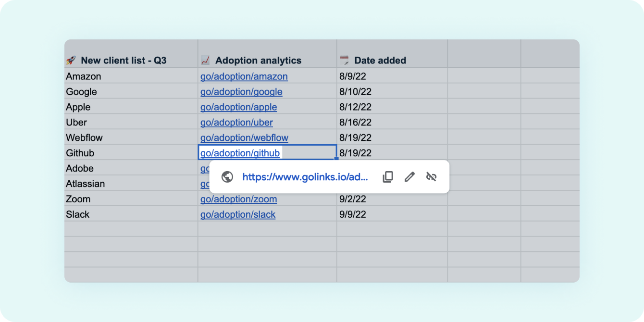This screenshot has height=322, width=644.
Task: Open the go/adoption/amazon link
Action: 244,76
